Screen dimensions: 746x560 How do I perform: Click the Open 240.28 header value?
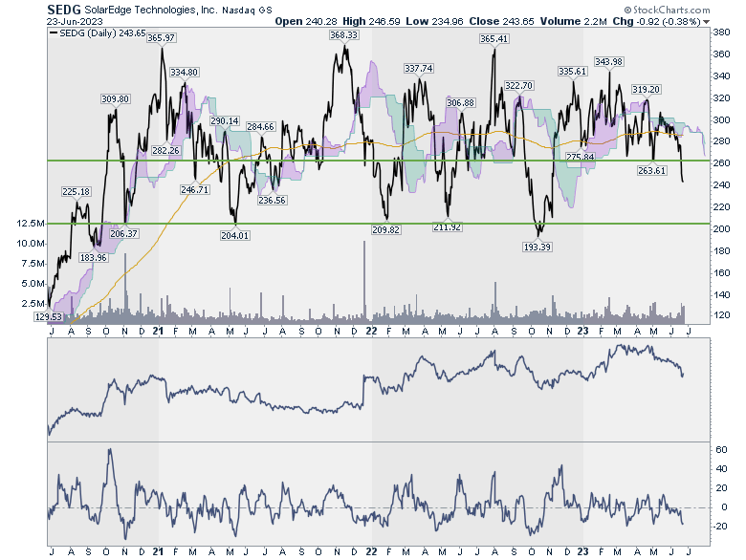pyautogui.click(x=306, y=21)
